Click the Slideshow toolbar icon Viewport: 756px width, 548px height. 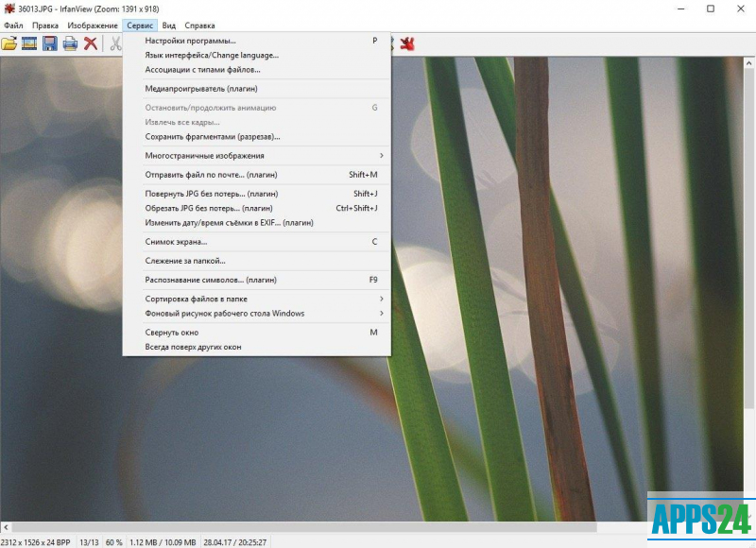pos(29,43)
